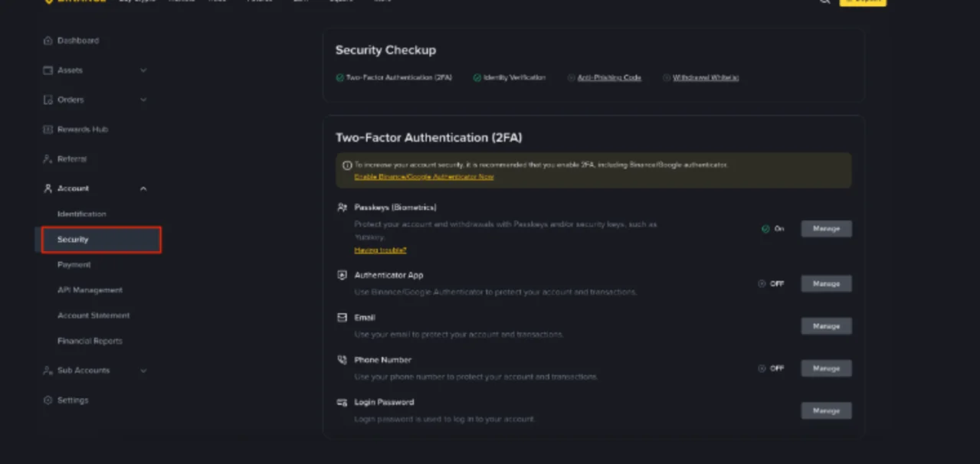Click the search magnifier icon in header
This screenshot has width=980, height=464.
click(824, 2)
